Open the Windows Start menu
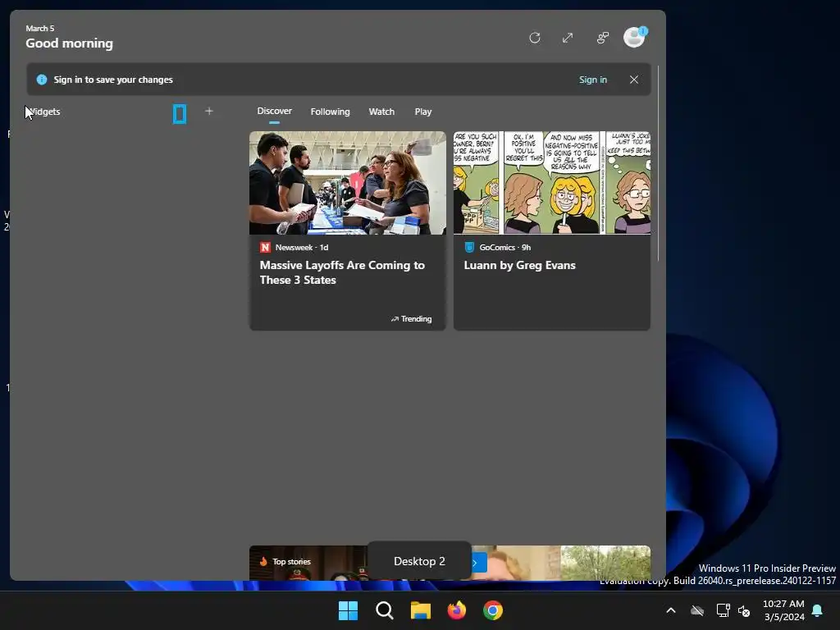The height and width of the screenshot is (630, 840). (348, 610)
